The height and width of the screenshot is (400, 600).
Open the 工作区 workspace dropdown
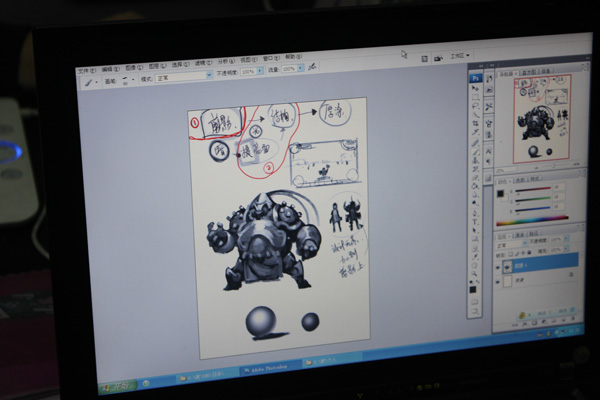460,56
